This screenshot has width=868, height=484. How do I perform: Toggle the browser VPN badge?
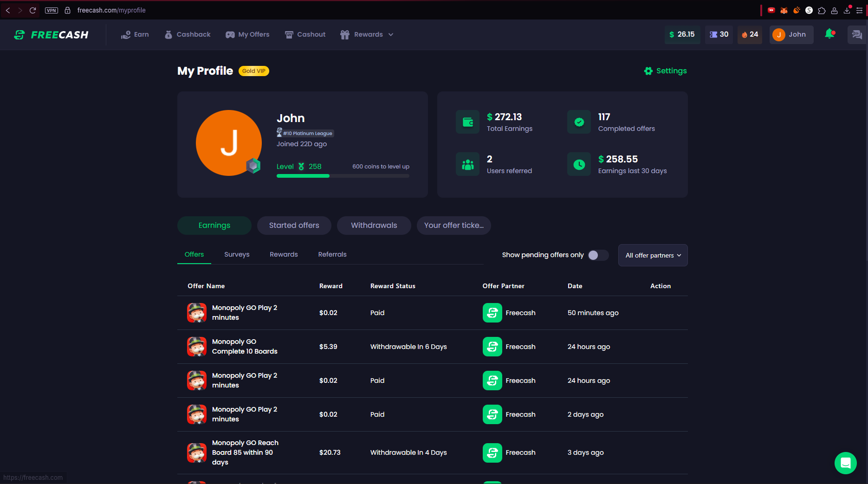click(52, 10)
